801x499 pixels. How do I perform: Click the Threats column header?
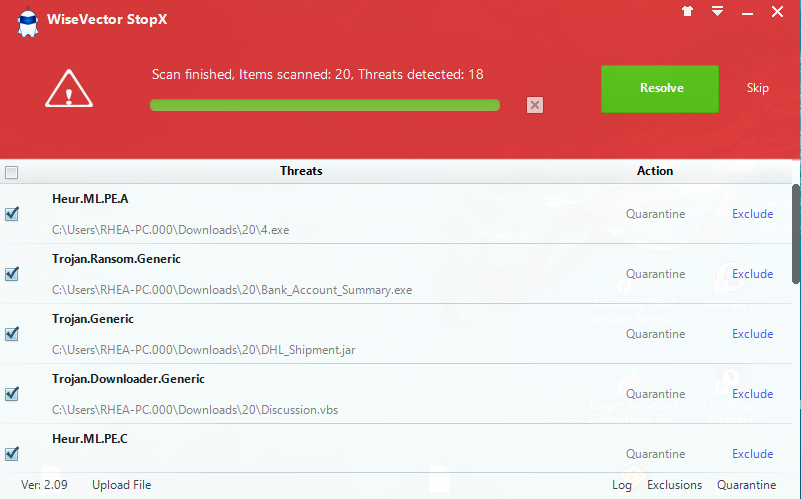click(x=301, y=171)
